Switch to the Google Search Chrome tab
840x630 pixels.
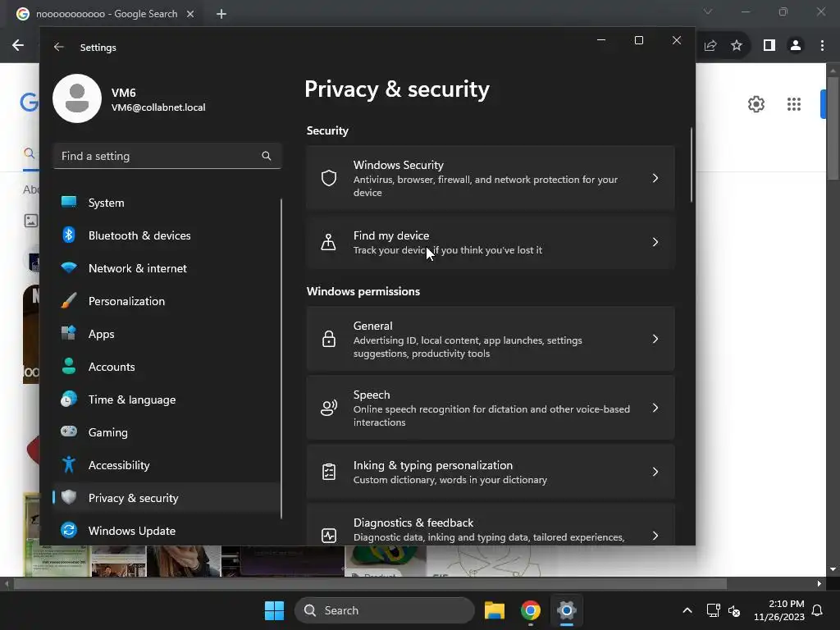tap(105, 14)
